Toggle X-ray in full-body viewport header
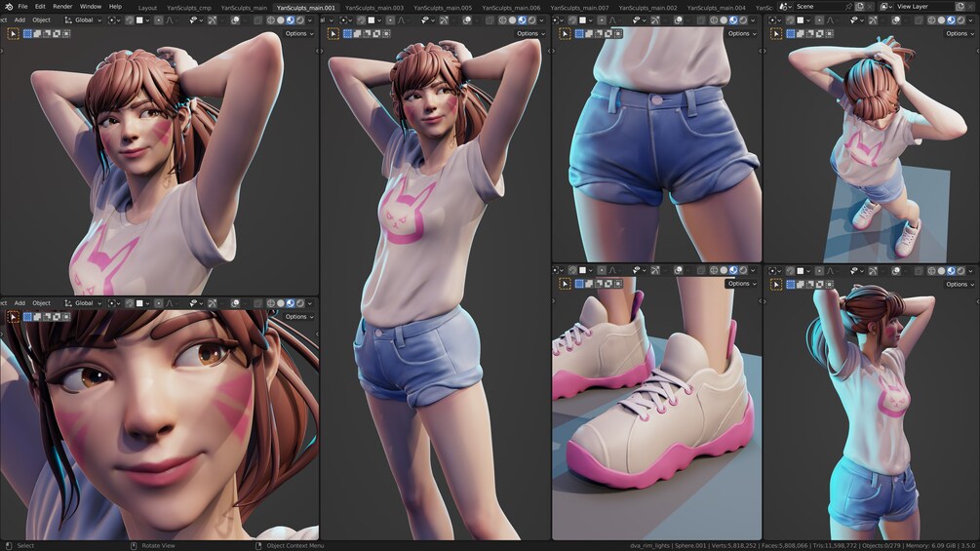Image resolution: width=980 pixels, height=551 pixels. tap(490, 20)
